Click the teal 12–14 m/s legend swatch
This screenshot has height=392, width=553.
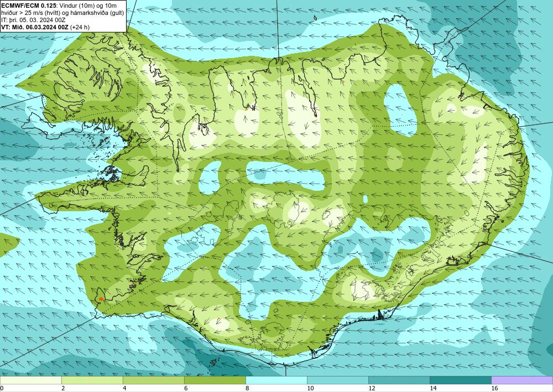click(399, 380)
